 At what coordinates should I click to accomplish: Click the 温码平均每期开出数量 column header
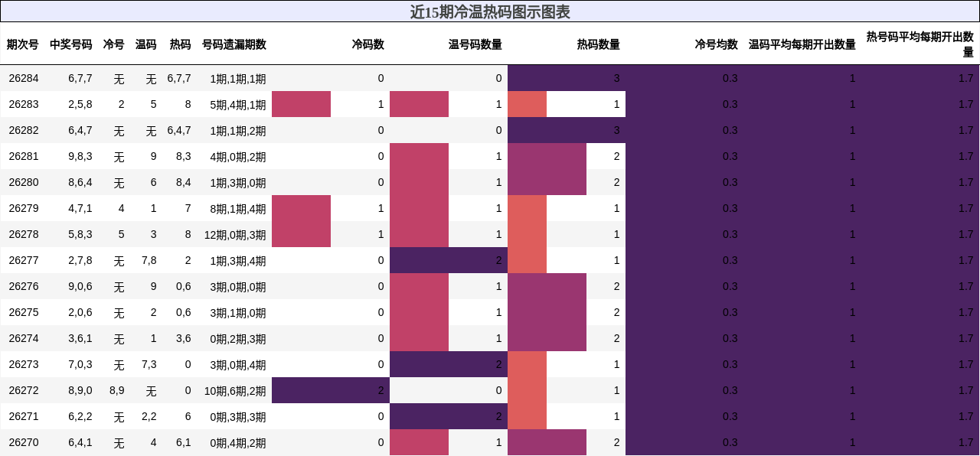pyautogui.click(x=802, y=44)
